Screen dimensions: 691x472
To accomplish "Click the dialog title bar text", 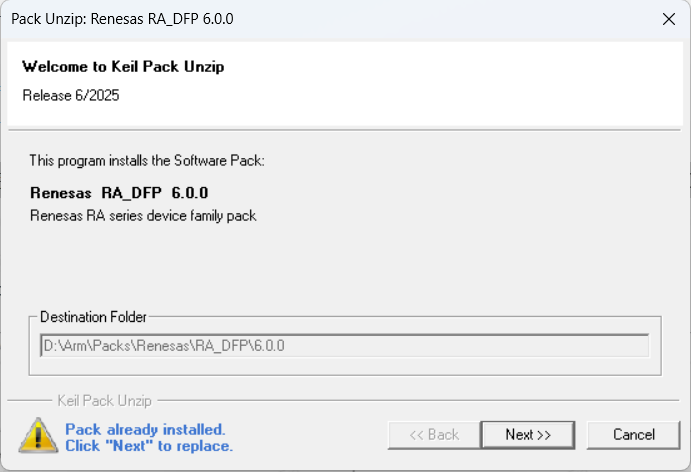I will coord(122,19).
